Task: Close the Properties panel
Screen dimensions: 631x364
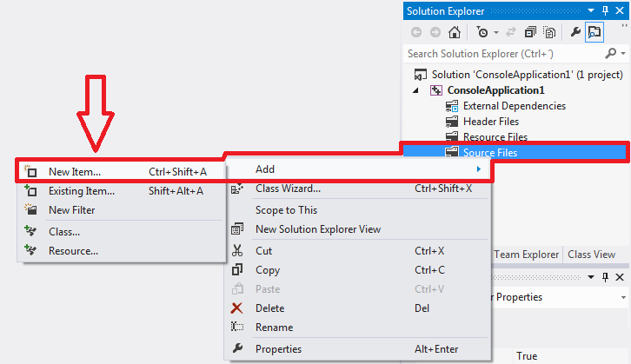Action: pos(620,277)
